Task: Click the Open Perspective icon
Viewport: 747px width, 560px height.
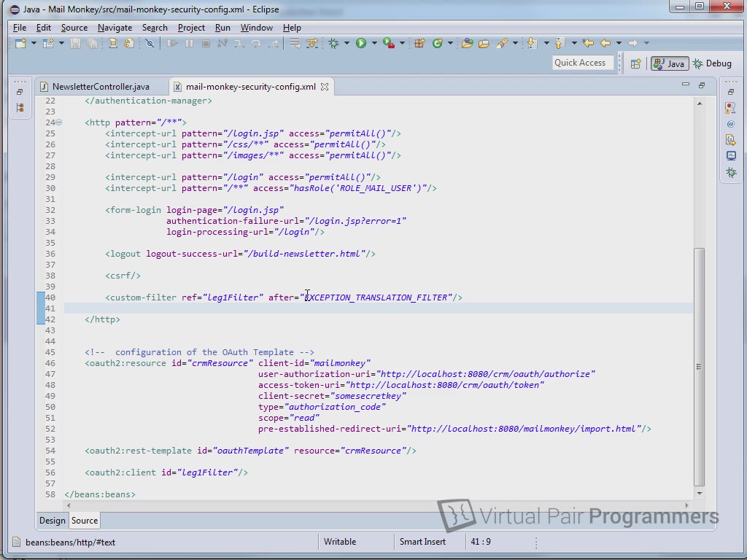Action: tap(635, 63)
